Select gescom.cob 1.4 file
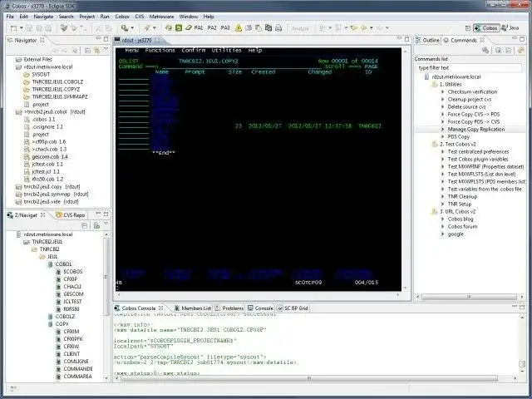 click(50, 157)
